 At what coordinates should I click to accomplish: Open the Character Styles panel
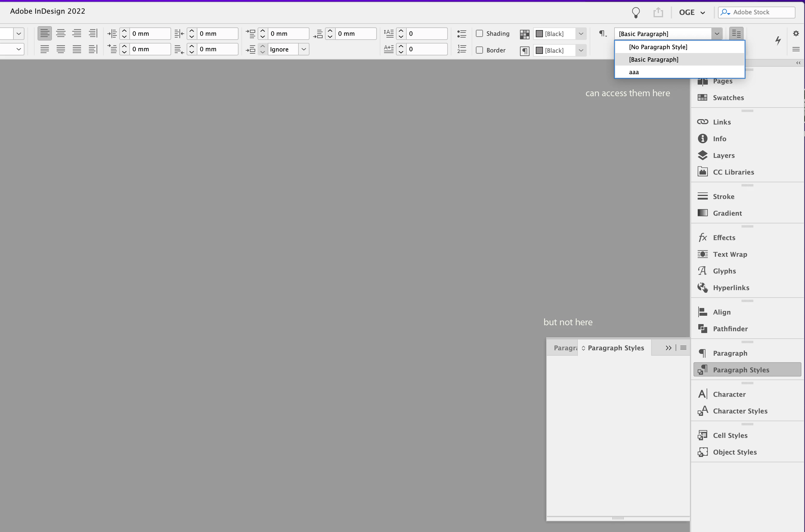coord(740,411)
